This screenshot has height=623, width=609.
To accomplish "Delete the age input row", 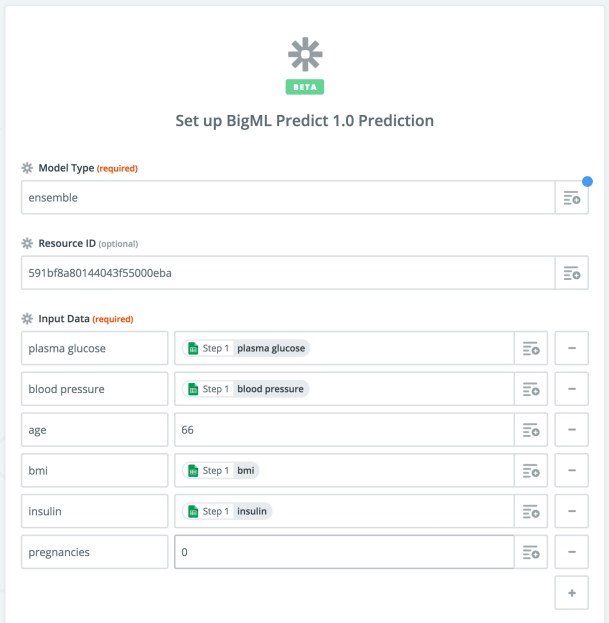I will click(572, 430).
